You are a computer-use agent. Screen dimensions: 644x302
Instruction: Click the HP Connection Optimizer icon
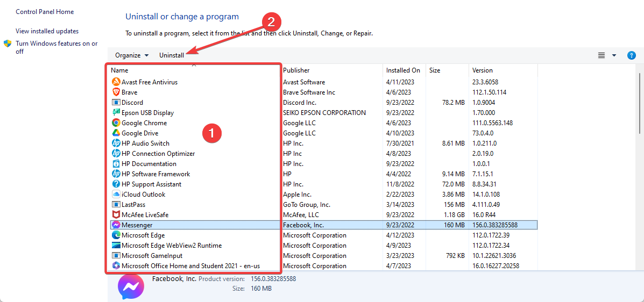click(116, 154)
